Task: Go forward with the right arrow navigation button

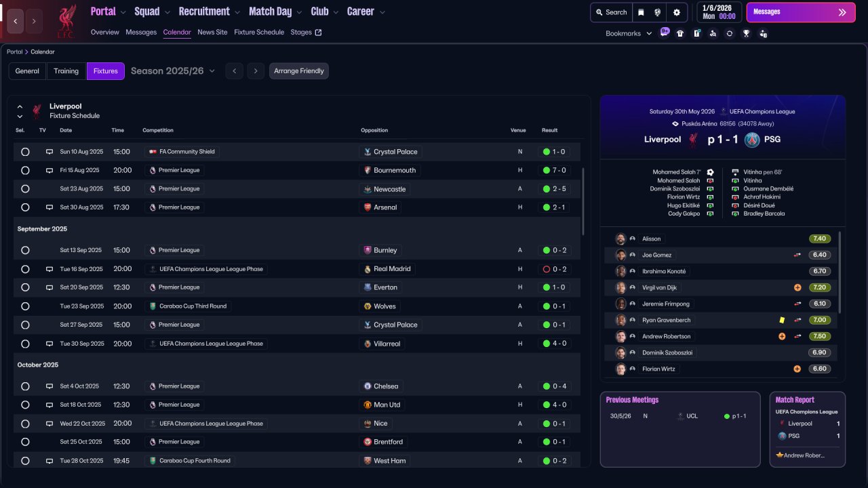Action: coord(34,21)
